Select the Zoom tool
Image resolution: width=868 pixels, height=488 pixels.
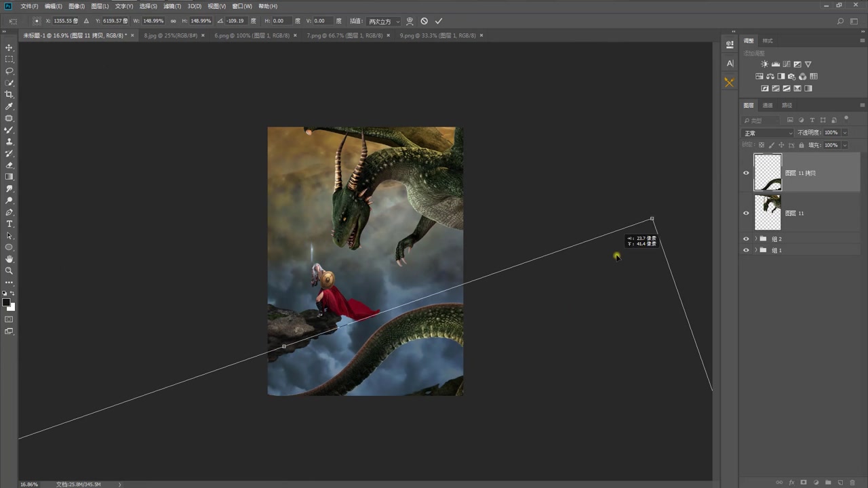9,270
